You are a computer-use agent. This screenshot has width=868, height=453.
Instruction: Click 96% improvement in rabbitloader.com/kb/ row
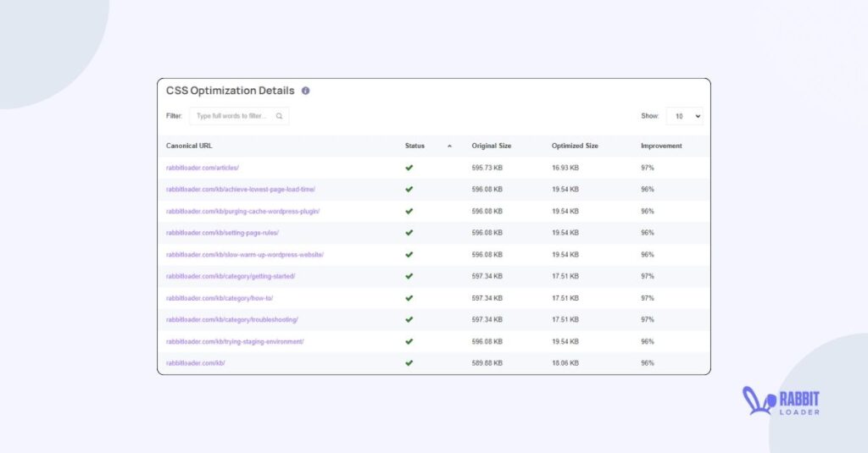tap(648, 363)
